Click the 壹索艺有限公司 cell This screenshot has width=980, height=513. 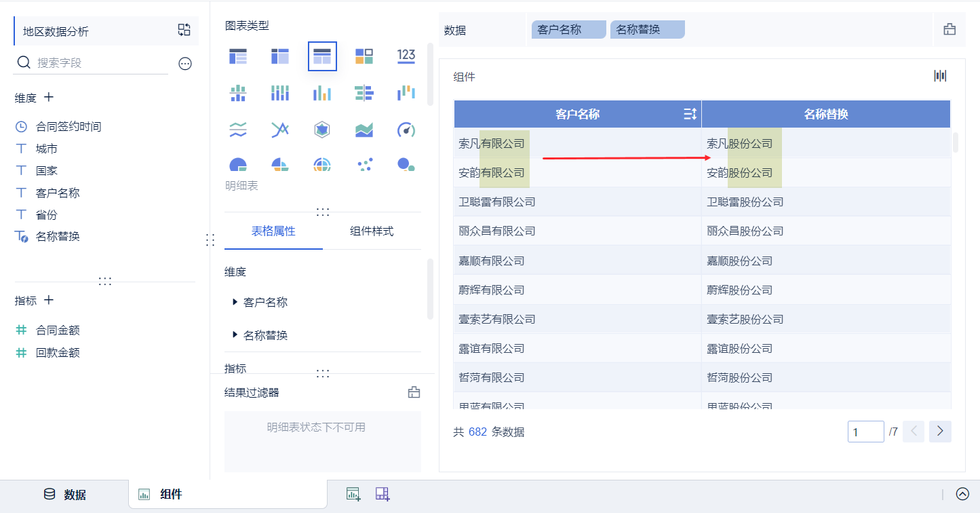[x=578, y=319]
